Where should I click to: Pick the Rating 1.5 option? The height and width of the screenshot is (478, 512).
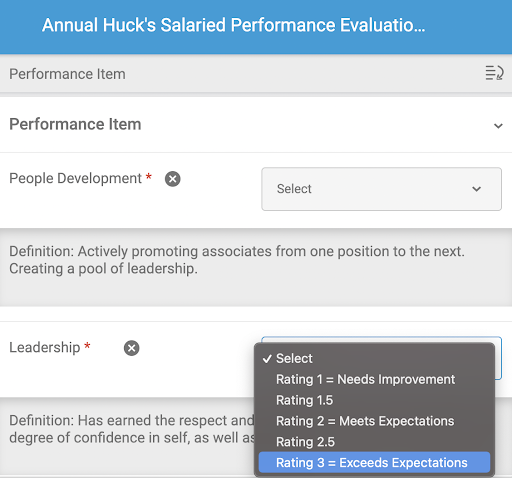[x=374, y=400]
